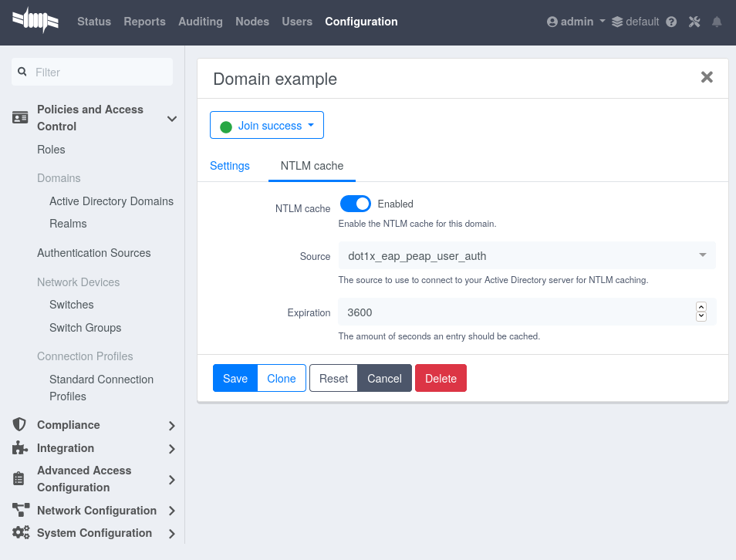This screenshot has height=560, width=736.
Task: Open the Join success dropdown
Action: tap(266, 124)
